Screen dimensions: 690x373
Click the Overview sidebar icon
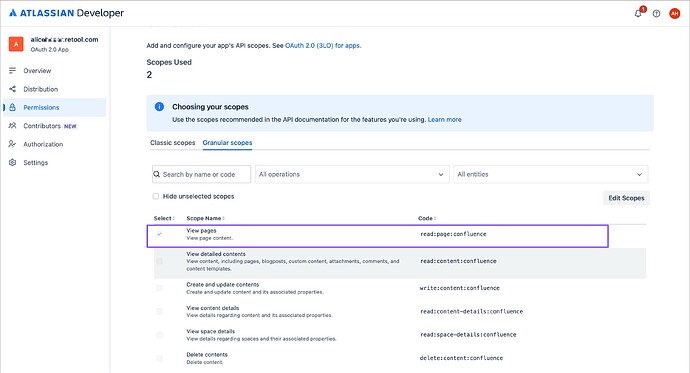point(12,70)
